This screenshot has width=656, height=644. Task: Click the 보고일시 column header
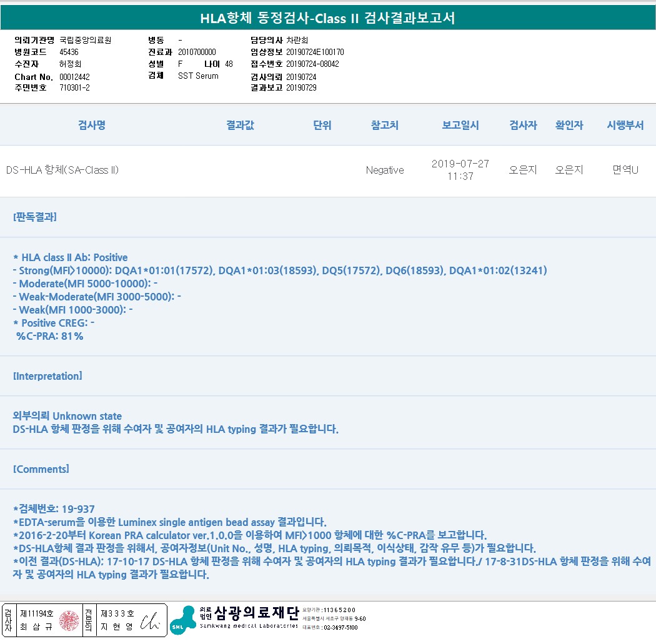click(460, 125)
